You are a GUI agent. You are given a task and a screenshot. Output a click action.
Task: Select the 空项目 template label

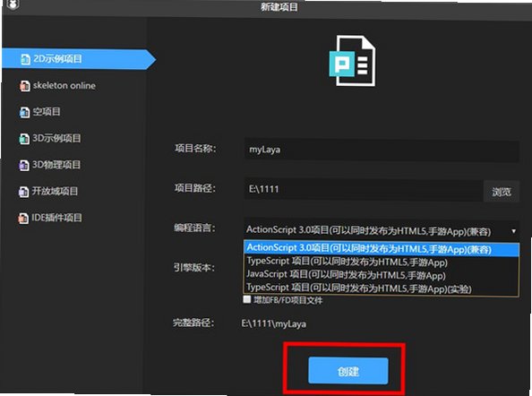[47, 112]
